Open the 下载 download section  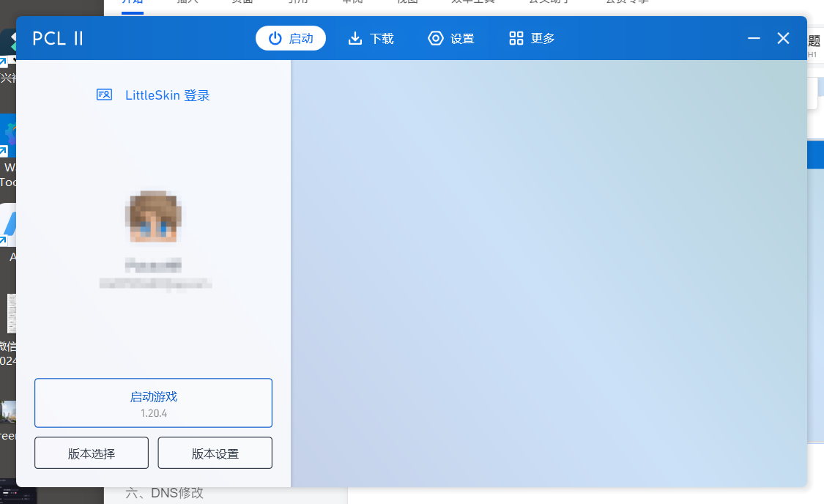371,38
